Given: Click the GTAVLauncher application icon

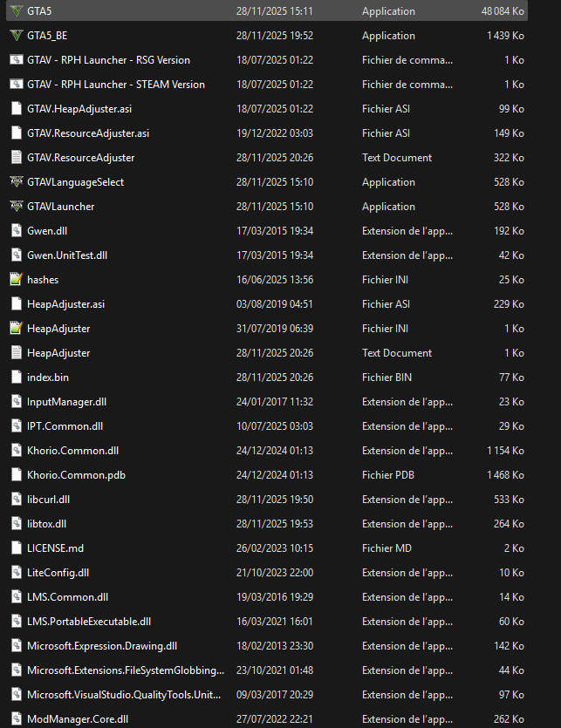Looking at the screenshot, I should point(17,206).
